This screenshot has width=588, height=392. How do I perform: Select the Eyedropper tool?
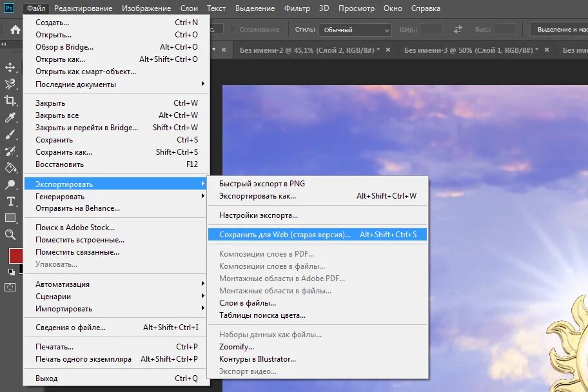(10, 117)
